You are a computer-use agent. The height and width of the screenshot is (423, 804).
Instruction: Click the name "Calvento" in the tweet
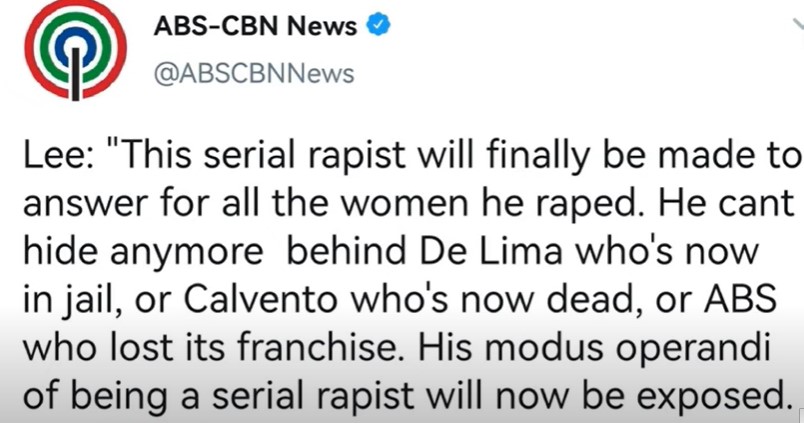tap(259, 299)
